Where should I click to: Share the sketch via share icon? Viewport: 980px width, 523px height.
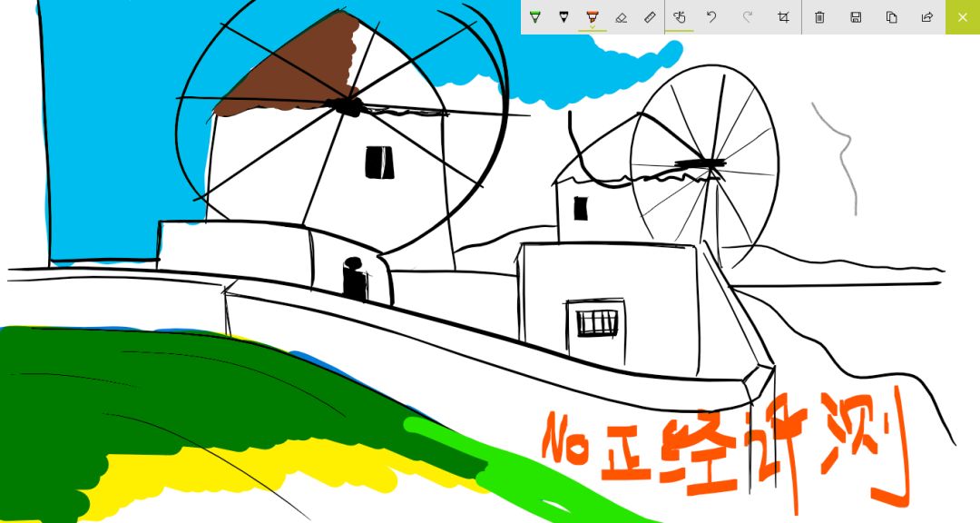(x=927, y=17)
